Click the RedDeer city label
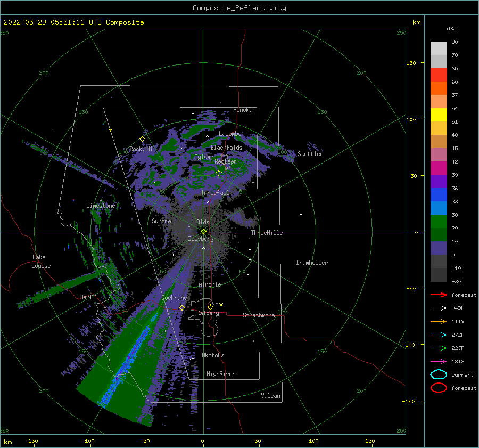Viewport: 479px width, 448px height. tap(226, 161)
